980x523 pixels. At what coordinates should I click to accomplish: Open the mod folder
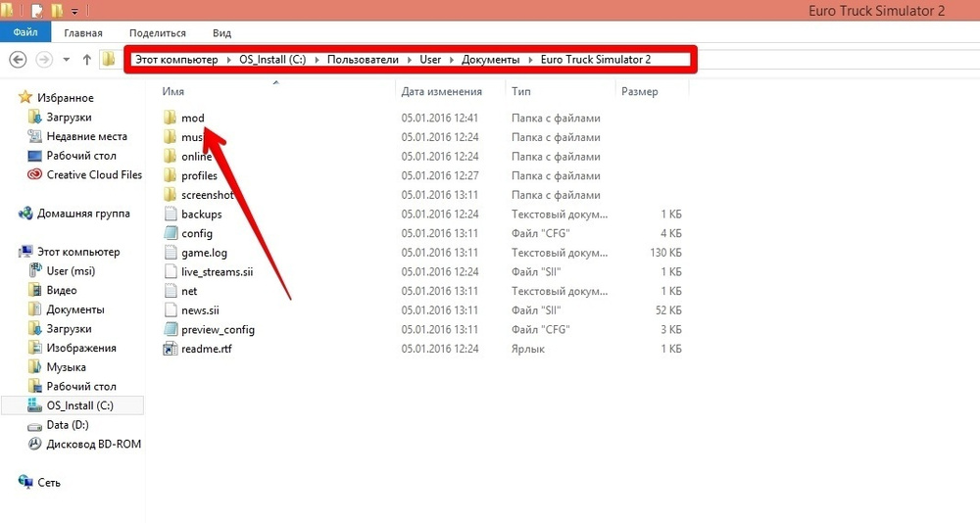(x=192, y=118)
